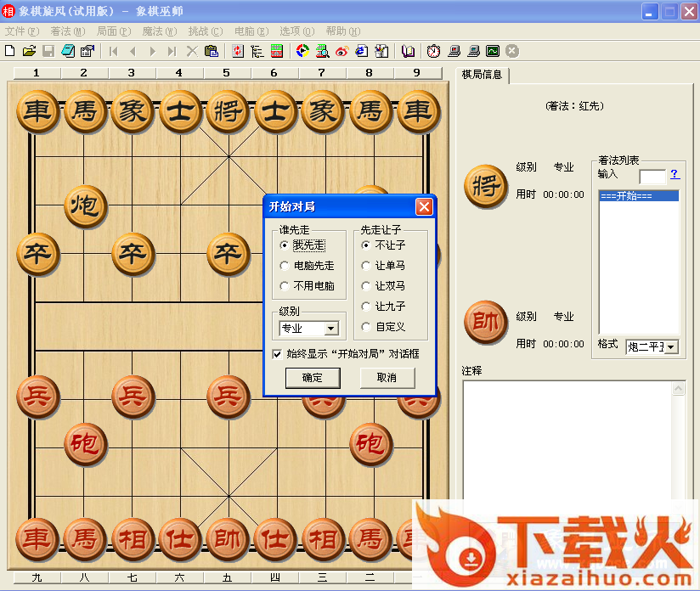The height and width of the screenshot is (591, 700).
Task: Choose the 让双马 handicap option
Action: click(x=366, y=286)
